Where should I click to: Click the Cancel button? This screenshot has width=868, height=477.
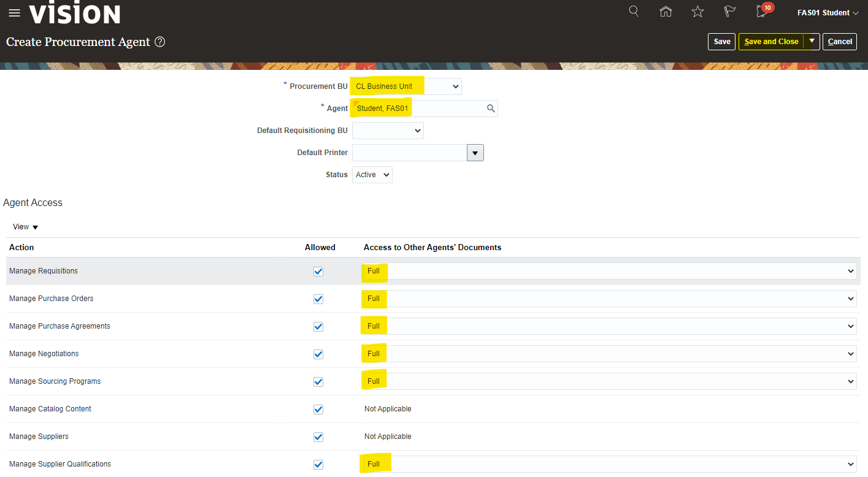click(839, 42)
